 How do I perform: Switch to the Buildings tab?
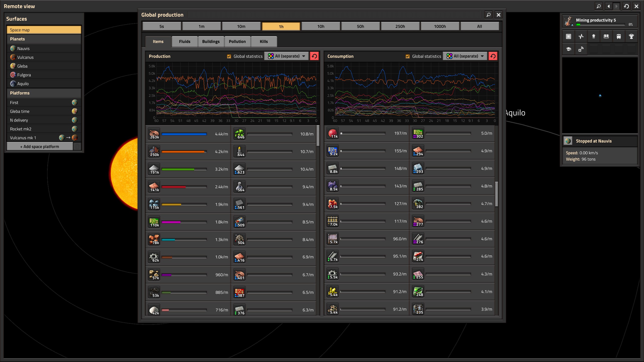coord(211,42)
